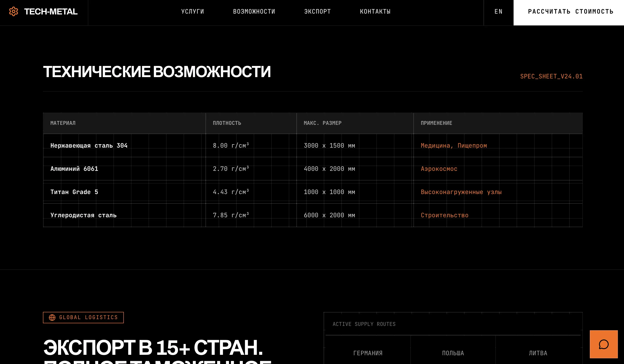
Task: Click the Аэрокосмос application text
Action: pyautogui.click(x=439, y=169)
